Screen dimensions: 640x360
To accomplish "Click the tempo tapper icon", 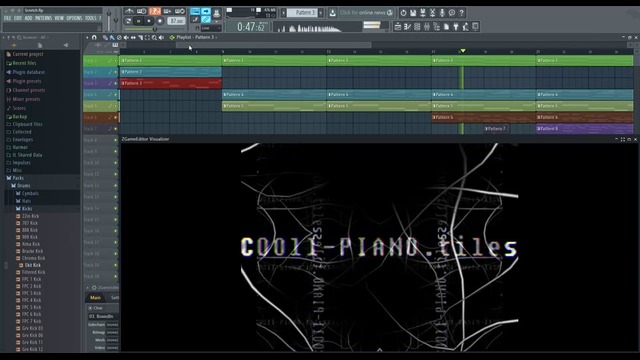I will click(x=465, y=27).
